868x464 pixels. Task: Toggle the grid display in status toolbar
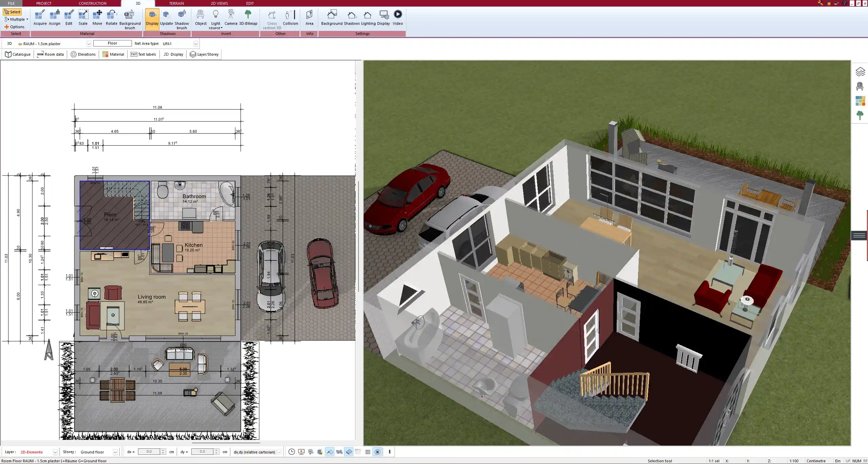pyautogui.click(x=368, y=452)
